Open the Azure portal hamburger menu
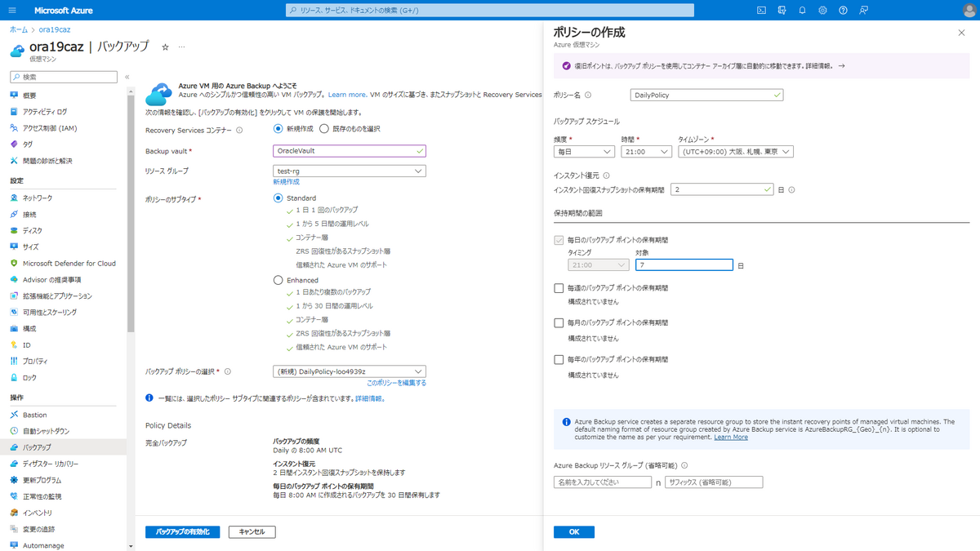 click(12, 11)
